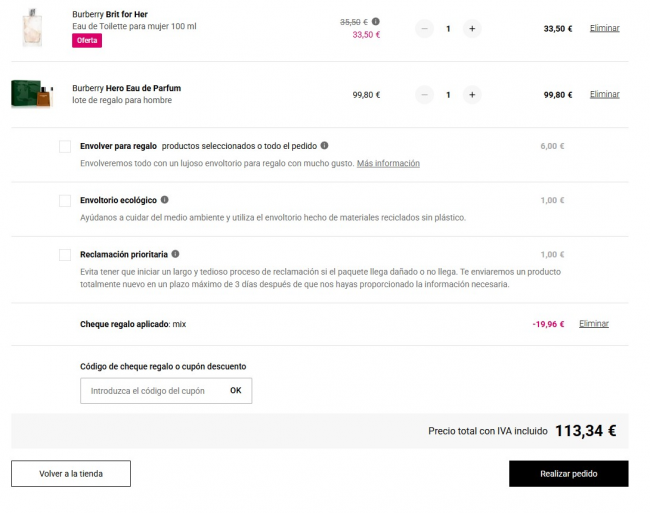Viewport: 650px width, 513px height.
Task: Click the coupon code input field
Action: click(150, 391)
